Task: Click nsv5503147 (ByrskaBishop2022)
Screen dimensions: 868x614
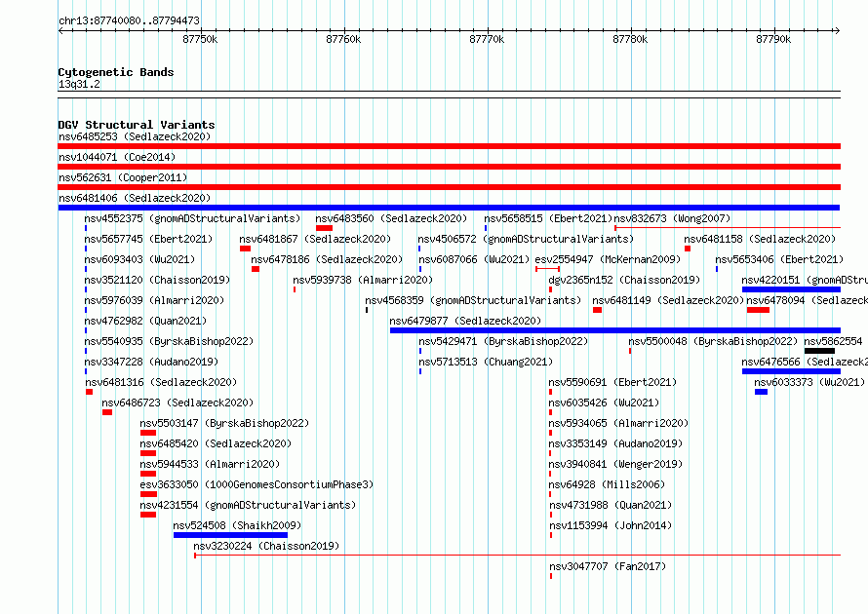Action: (x=224, y=423)
